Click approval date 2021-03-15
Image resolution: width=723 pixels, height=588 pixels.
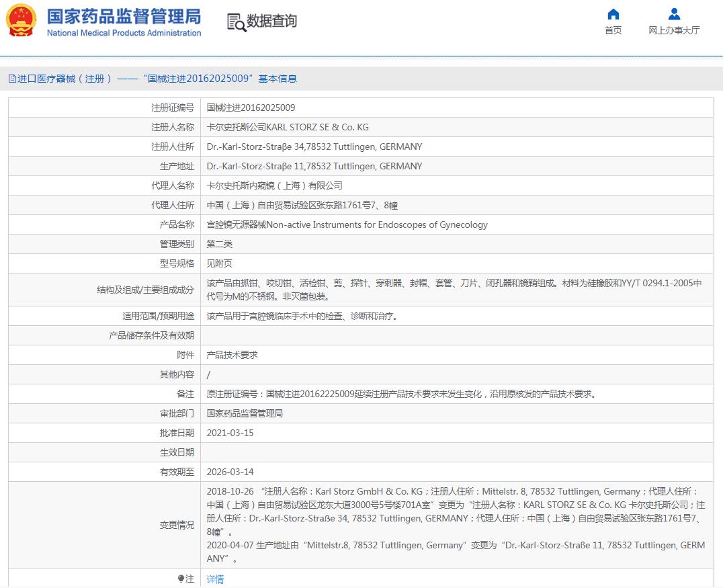tap(230, 433)
